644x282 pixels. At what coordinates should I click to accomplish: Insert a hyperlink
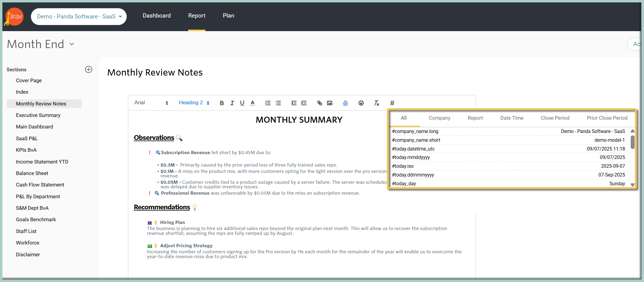(319, 103)
